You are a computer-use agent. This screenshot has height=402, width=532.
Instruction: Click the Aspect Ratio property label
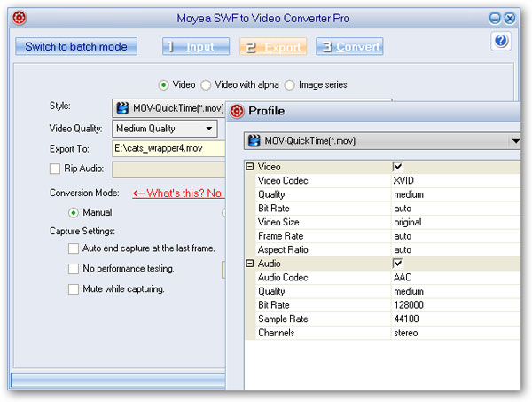point(283,250)
